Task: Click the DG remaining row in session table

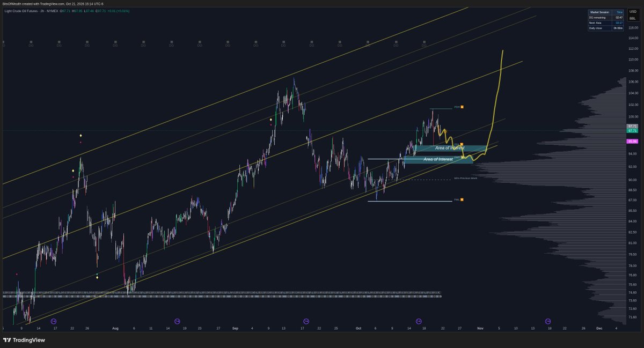Action: (606, 17)
